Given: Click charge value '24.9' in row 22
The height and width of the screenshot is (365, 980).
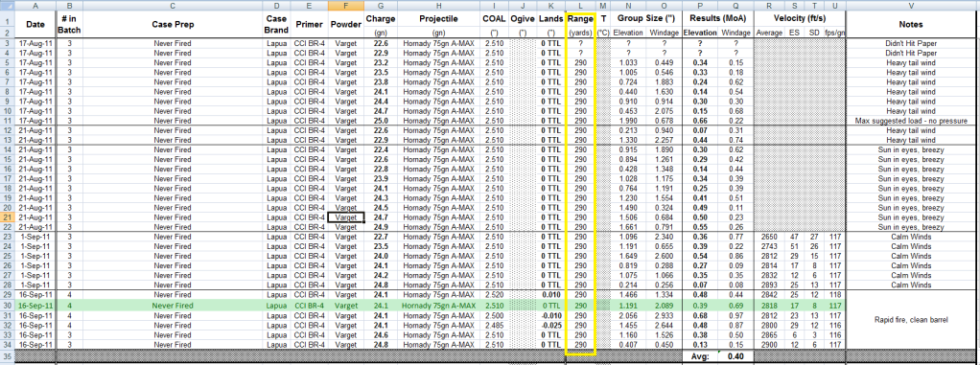Looking at the screenshot, I should point(380,226).
